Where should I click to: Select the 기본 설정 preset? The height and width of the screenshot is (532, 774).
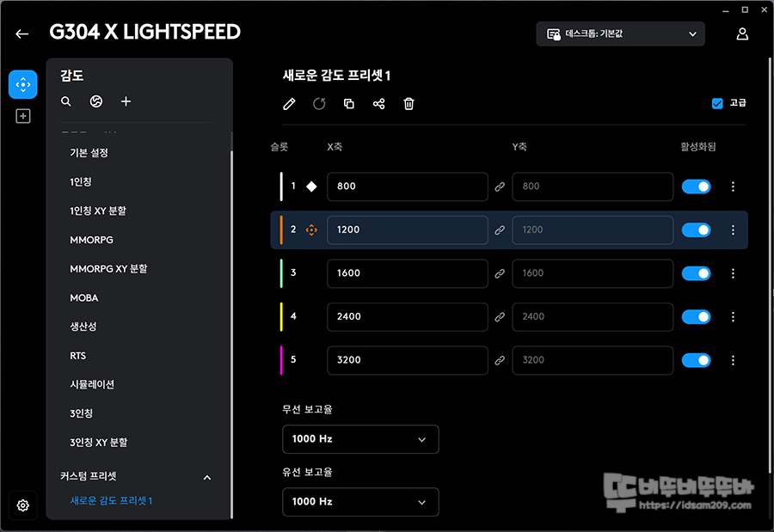click(x=89, y=153)
